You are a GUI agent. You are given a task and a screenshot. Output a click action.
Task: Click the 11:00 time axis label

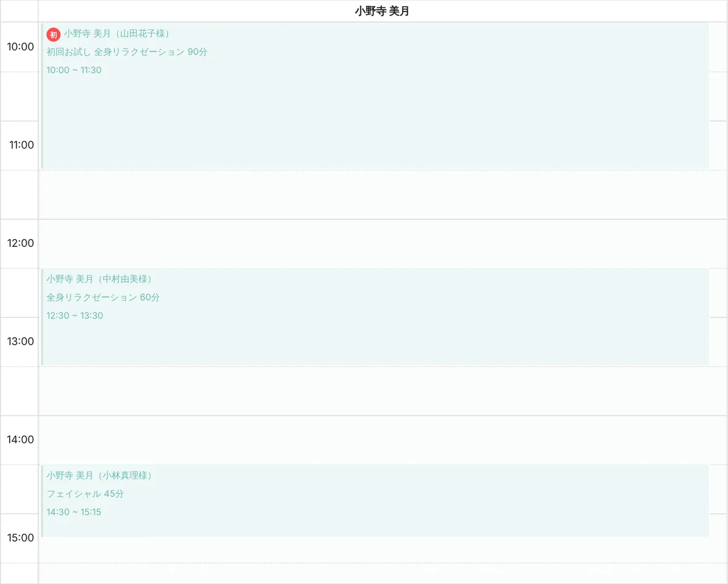[x=21, y=145]
